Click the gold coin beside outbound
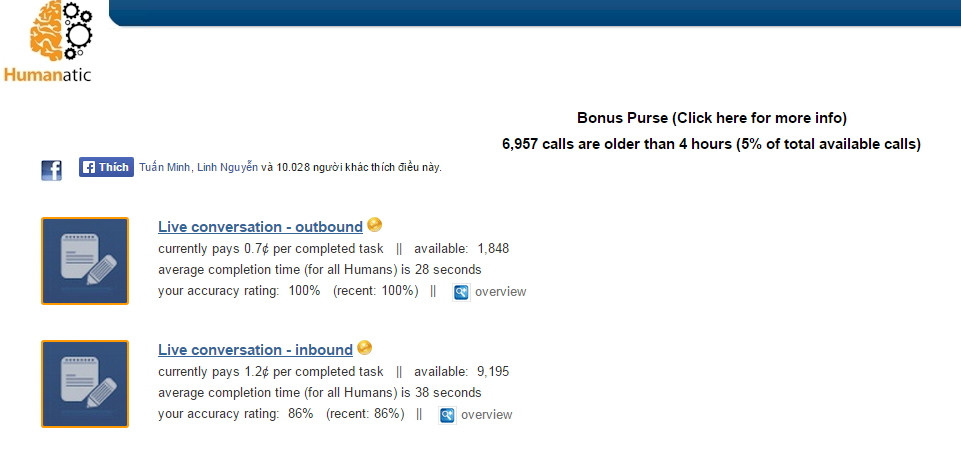The image size is (961, 456). (374, 225)
